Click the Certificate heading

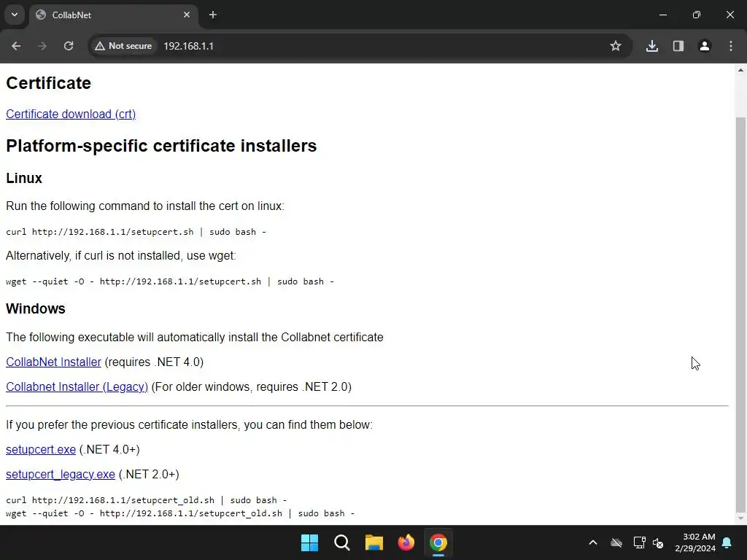[x=49, y=83]
